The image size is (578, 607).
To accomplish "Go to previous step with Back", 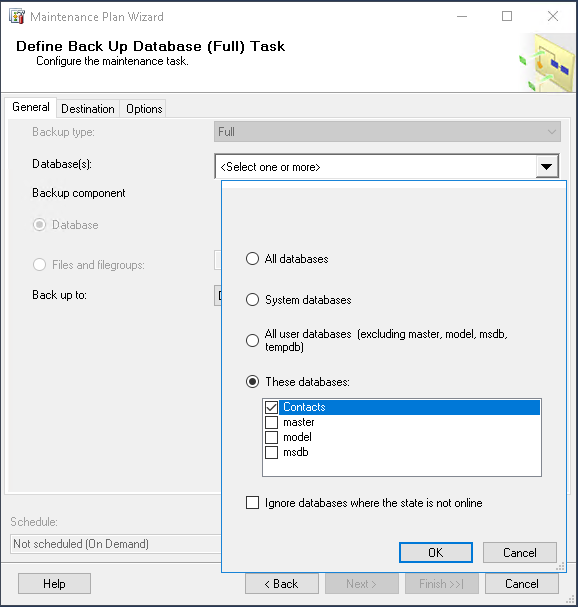I will point(282,583).
